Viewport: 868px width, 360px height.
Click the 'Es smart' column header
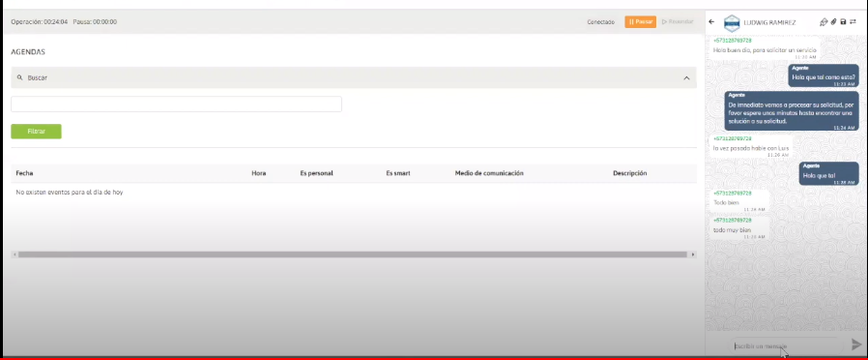398,173
